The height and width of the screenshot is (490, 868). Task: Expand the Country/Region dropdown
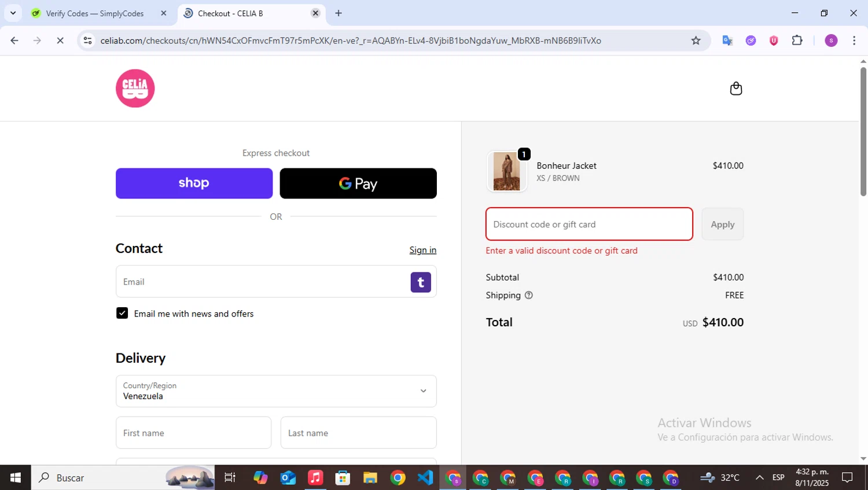click(x=276, y=391)
